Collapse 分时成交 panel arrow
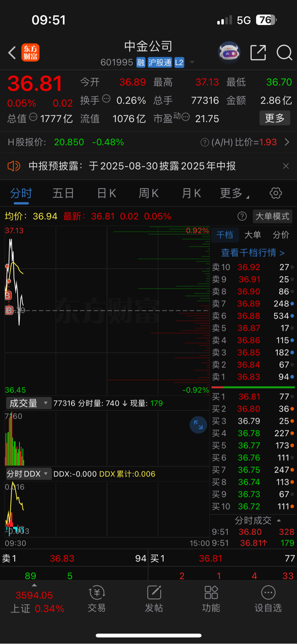 click(279, 520)
